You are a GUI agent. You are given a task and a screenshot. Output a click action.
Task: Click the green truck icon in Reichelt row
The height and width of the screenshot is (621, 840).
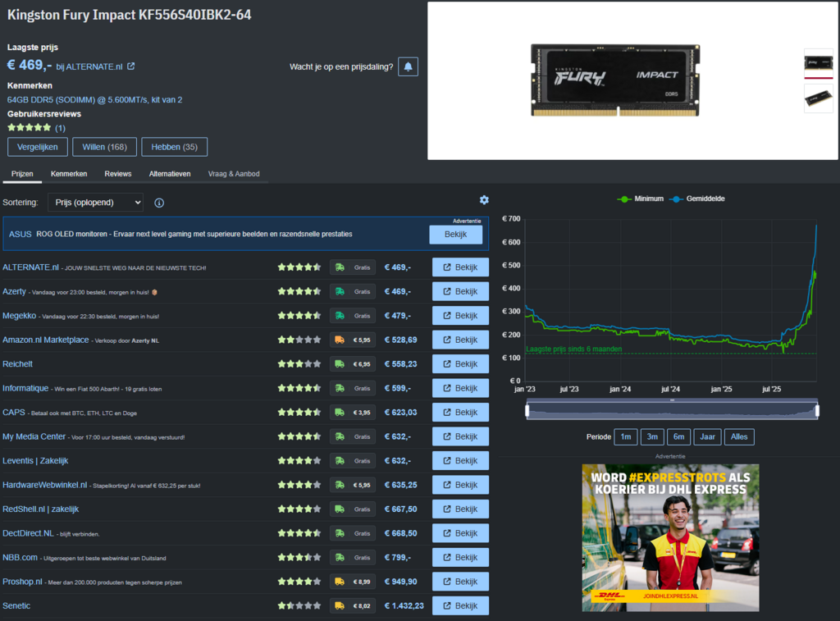tap(340, 363)
